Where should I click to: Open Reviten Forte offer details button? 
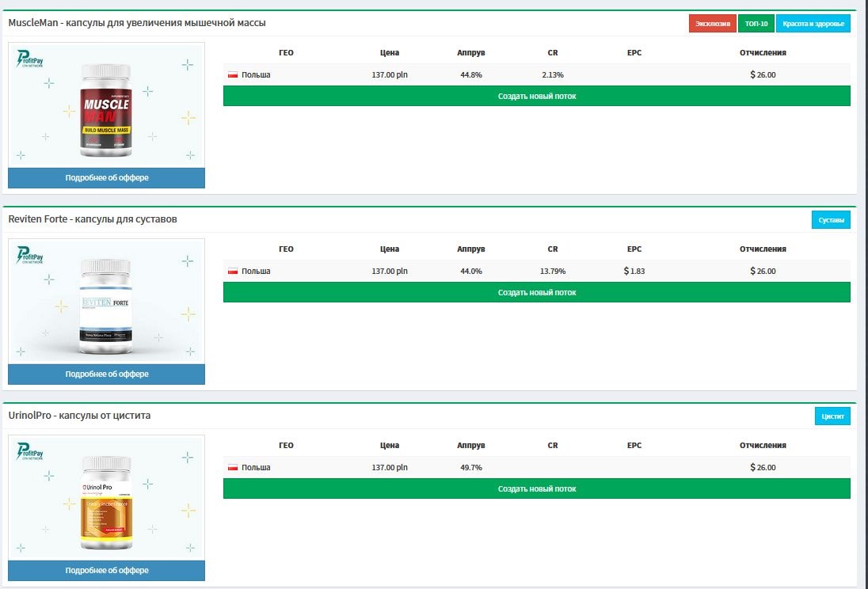pos(106,374)
